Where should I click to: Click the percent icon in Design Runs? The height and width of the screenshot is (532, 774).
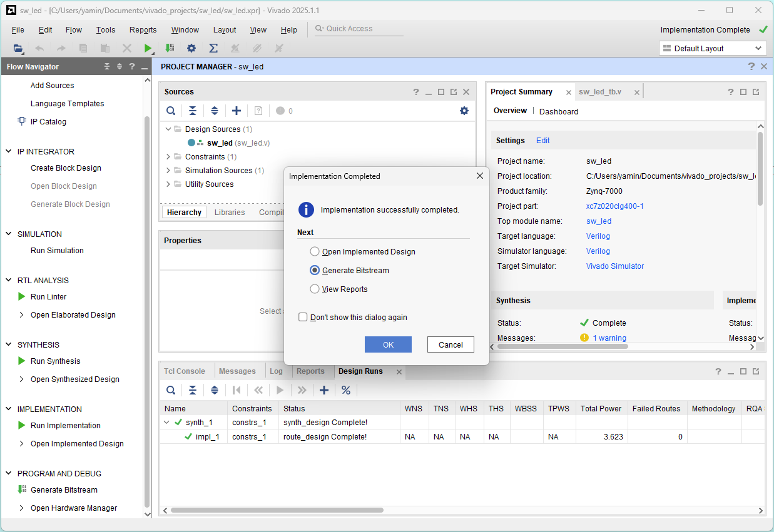point(346,390)
